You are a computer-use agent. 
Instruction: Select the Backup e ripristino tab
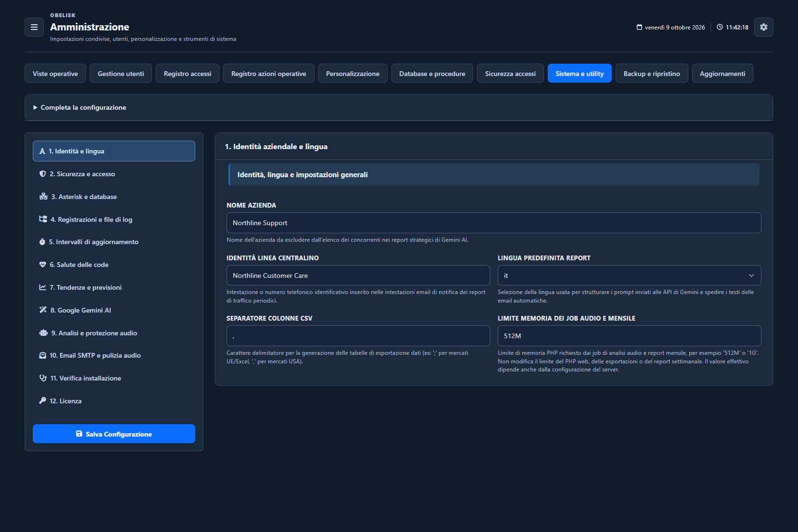click(652, 73)
